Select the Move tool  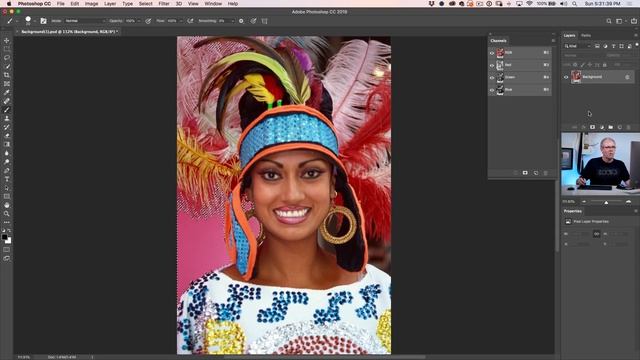(x=7, y=40)
